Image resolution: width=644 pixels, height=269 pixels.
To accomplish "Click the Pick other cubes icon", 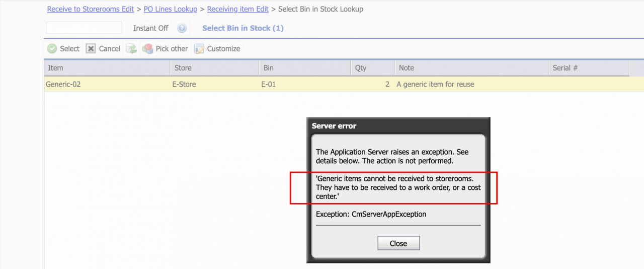I will click(147, 49).
